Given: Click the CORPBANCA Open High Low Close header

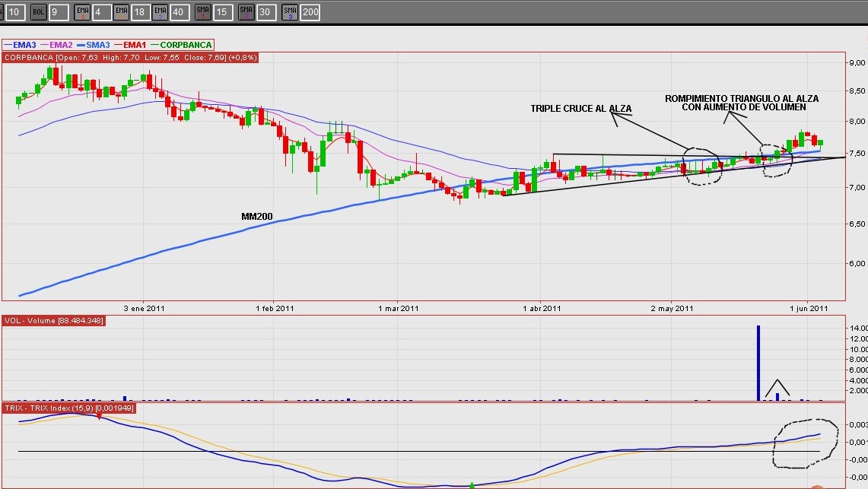Looking at the screenshot, I should coord(131,58).
